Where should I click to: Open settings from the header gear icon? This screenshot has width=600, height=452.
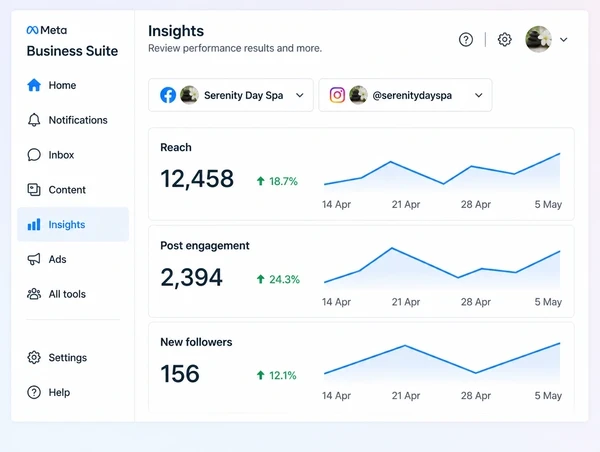click(505, 39)
